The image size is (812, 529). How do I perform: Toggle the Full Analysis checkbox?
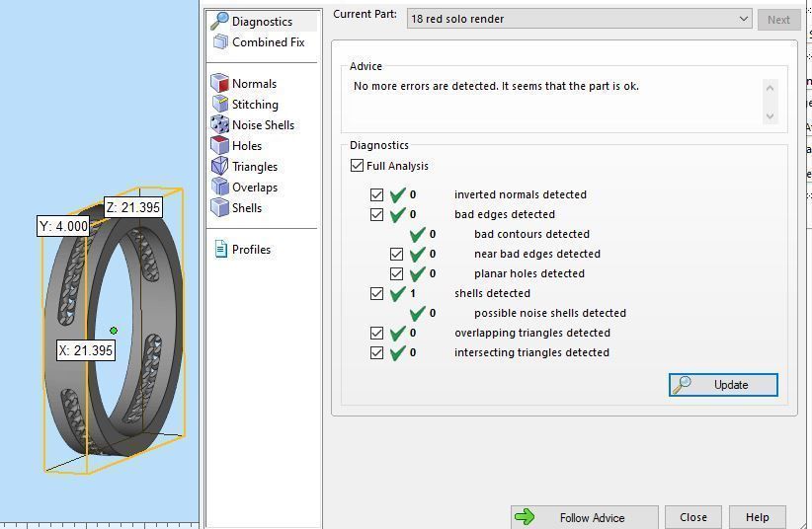[x=357, y=165]
